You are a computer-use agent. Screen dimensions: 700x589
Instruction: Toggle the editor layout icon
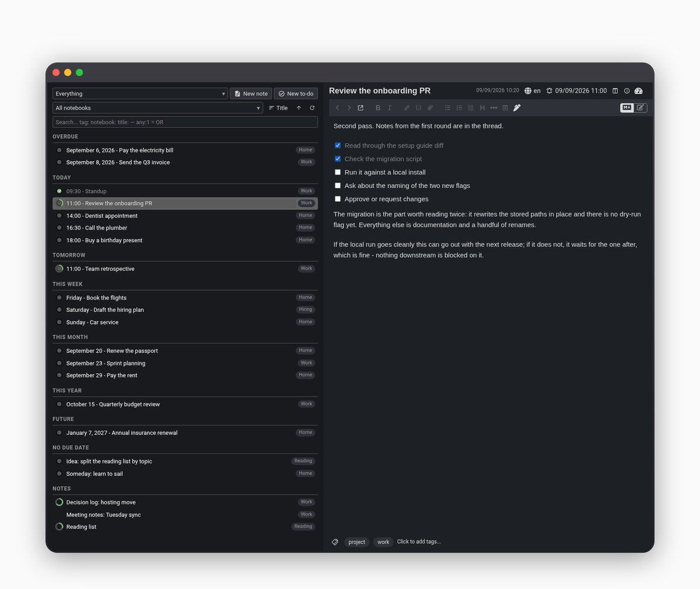click(615, 91)
